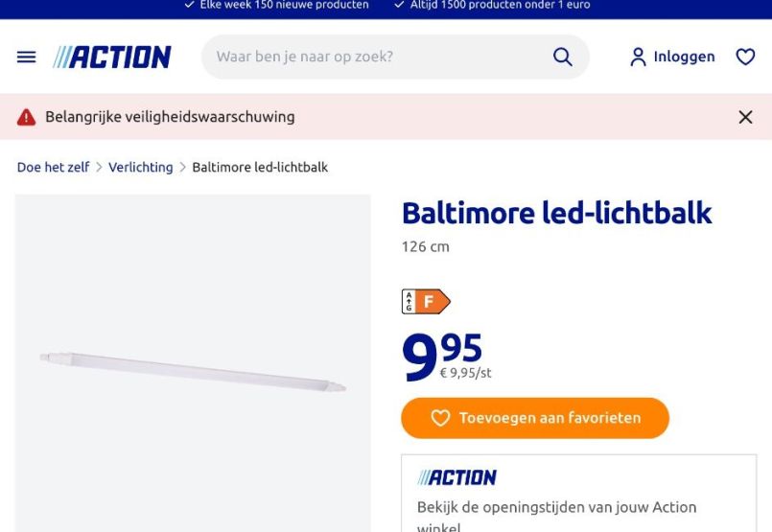Click Baltimore led-lichtbalk breadcrumb text
The width and height of the screenshot is (772, 532).
coord(260,168)
